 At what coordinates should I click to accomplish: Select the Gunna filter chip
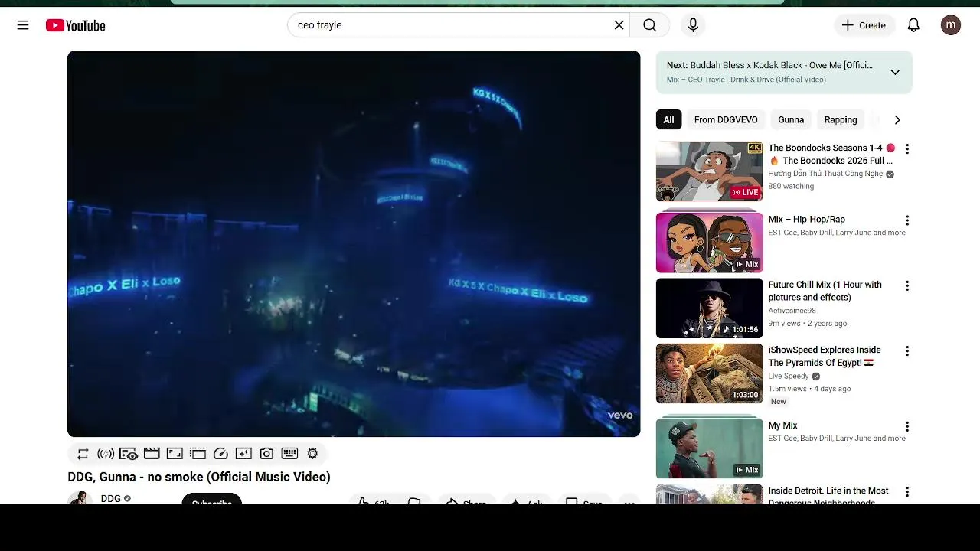click(791, 119)
